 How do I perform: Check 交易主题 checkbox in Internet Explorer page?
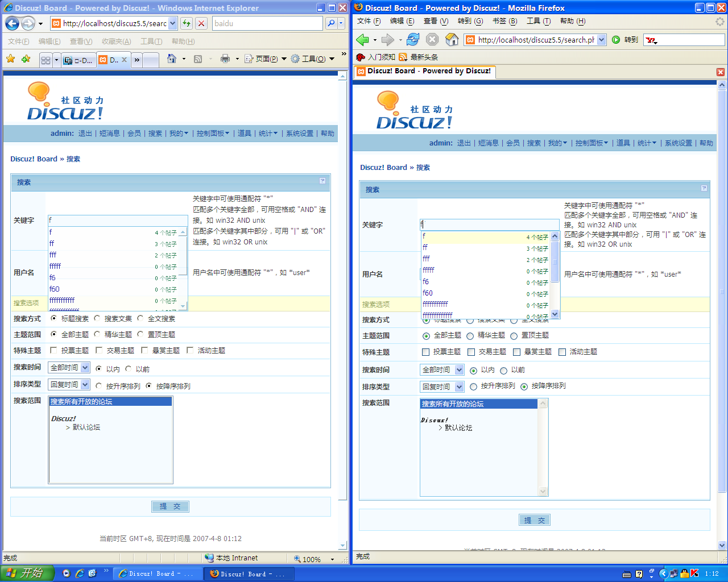click(x=99, y=350)
